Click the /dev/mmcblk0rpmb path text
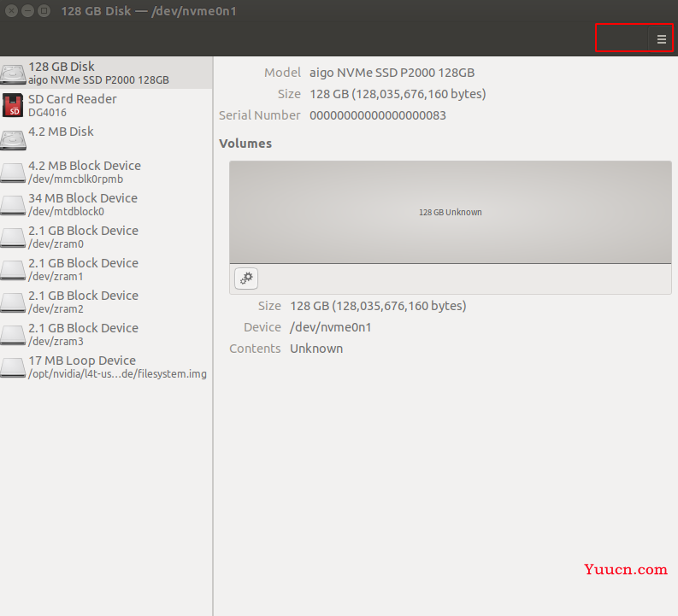The width and height of the screenshot is (678, 616). coord(76,179)
